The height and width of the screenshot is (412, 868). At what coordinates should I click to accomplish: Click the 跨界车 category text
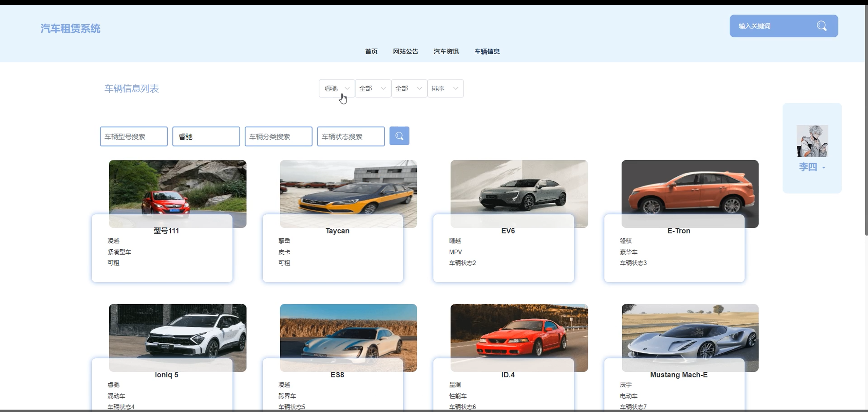(x=287, y=396)
